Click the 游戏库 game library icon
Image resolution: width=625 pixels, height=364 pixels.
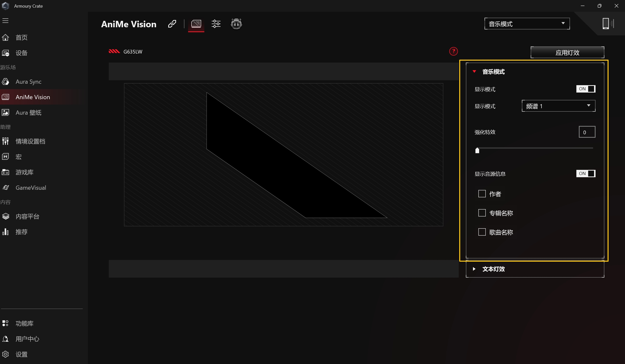click(5, 172)
